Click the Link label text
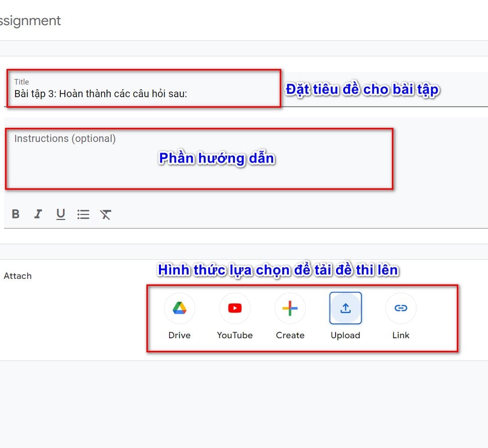The width and height of the screenshot is (488, 448). pos(400,335)
